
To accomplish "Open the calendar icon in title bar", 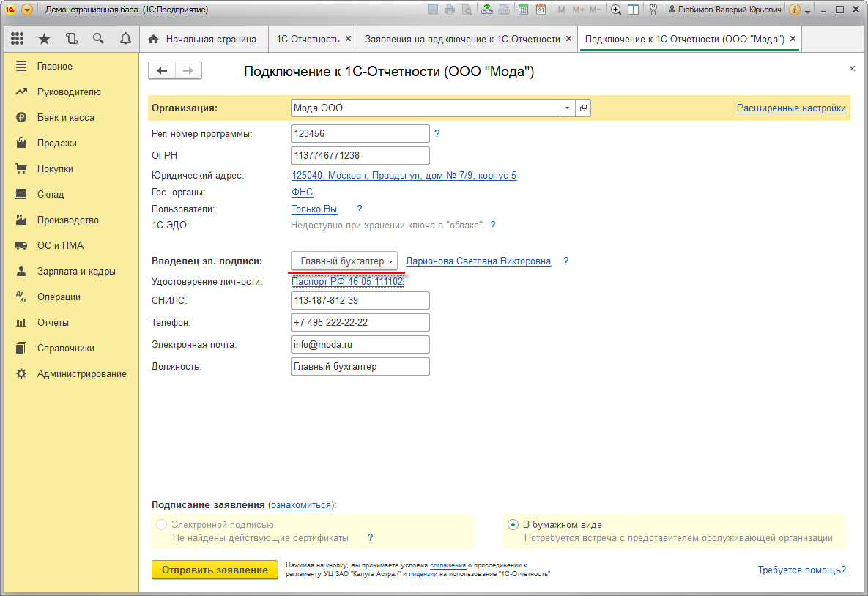I will (541, 10).
